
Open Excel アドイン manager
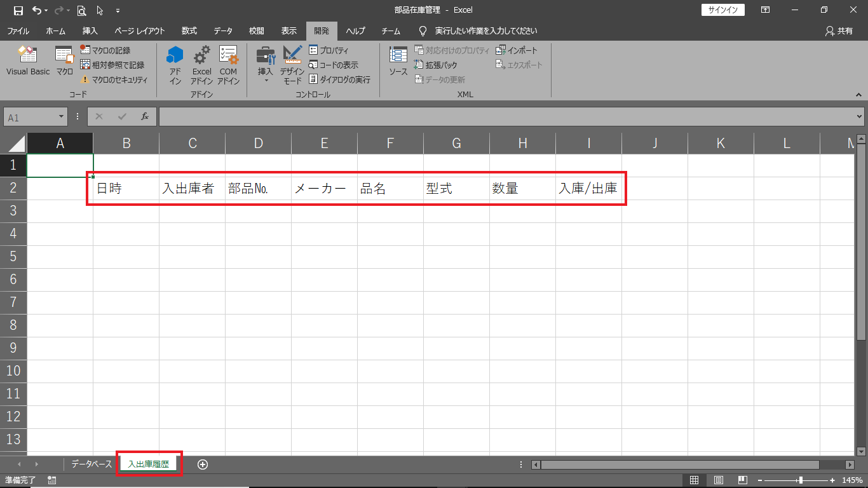[x=201, y=65]
